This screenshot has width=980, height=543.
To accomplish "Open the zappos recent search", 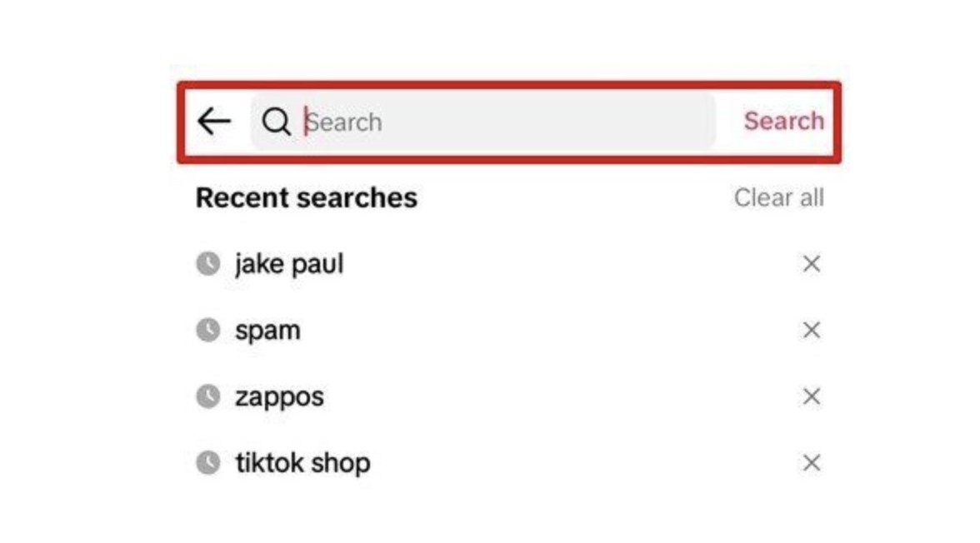I will [x=279, y=396].
